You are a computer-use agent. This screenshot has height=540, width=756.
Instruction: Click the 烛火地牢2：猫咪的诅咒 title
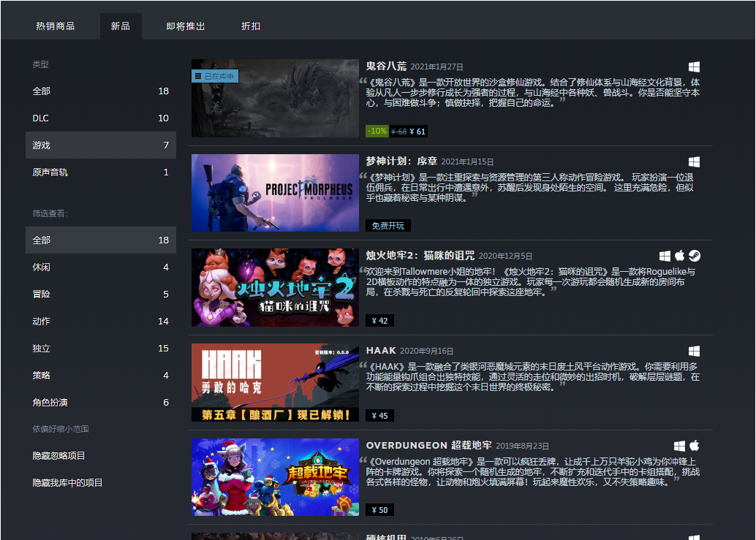tap(420, 255)
